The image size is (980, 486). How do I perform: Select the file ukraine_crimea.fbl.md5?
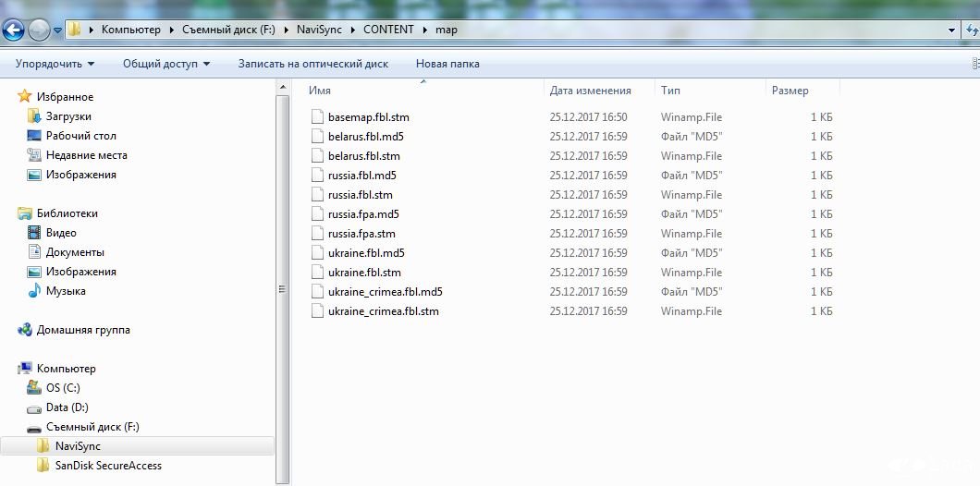pos(385,292)
